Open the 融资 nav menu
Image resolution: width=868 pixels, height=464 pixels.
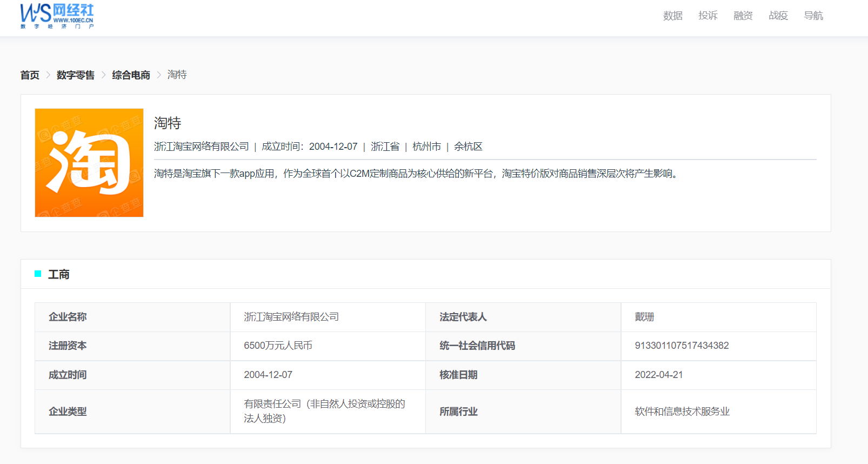[x=743, y=16]
